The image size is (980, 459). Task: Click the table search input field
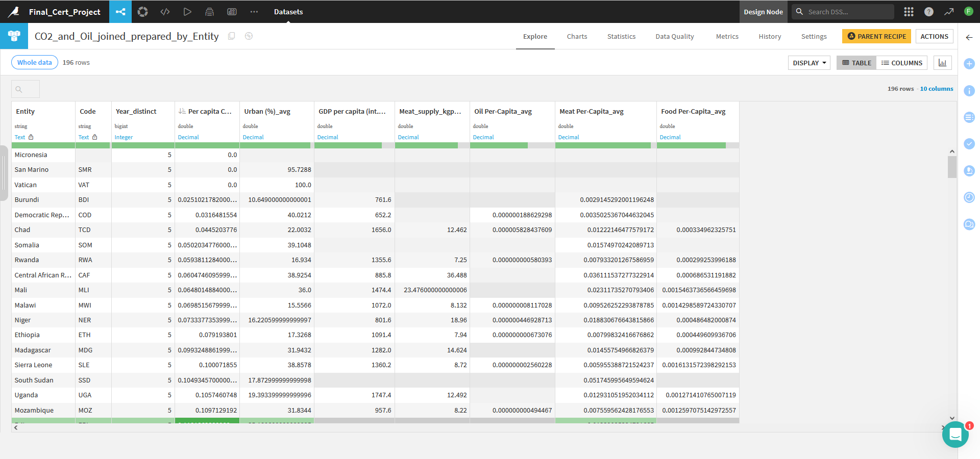pos(26,89)
